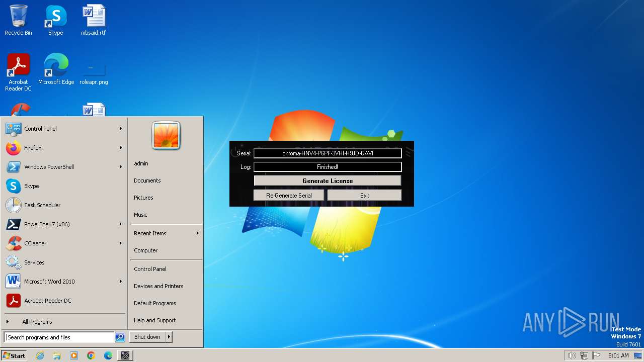This screenshot has height=362, width=644.
Task: Open Windows Media Player from taskbar
Action: [x=74, y=355]
